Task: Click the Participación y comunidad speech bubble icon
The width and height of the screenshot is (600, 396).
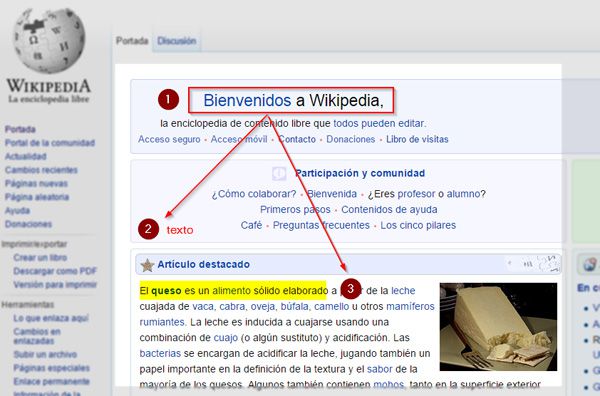Action: (x=279, y=173)
